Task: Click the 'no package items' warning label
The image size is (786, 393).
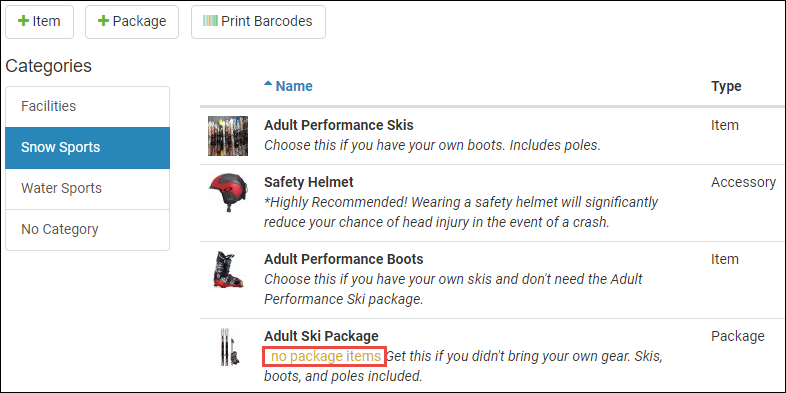Action: [324, 356]
